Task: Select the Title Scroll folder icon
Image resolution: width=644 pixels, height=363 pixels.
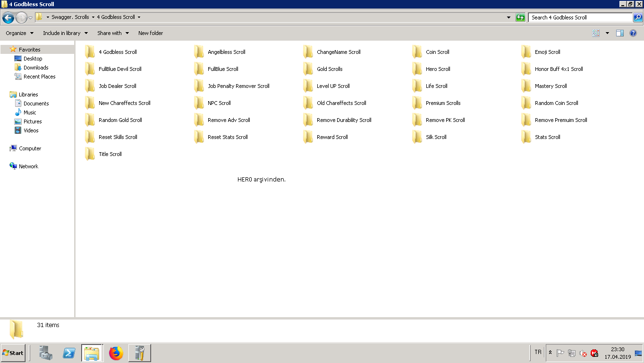Action: [x=90, y=154]
